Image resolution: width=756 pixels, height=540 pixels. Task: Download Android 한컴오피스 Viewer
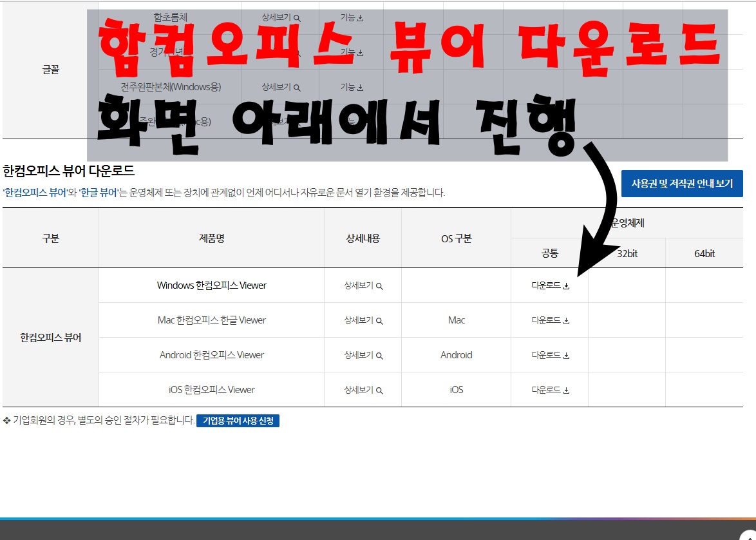coord(550,355)
